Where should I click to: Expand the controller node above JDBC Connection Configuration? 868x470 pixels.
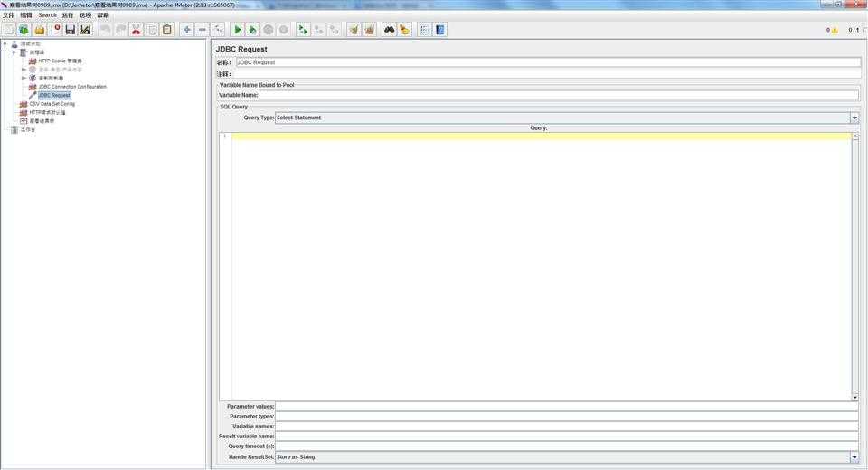pyautogui.click(x=24, y=78)
